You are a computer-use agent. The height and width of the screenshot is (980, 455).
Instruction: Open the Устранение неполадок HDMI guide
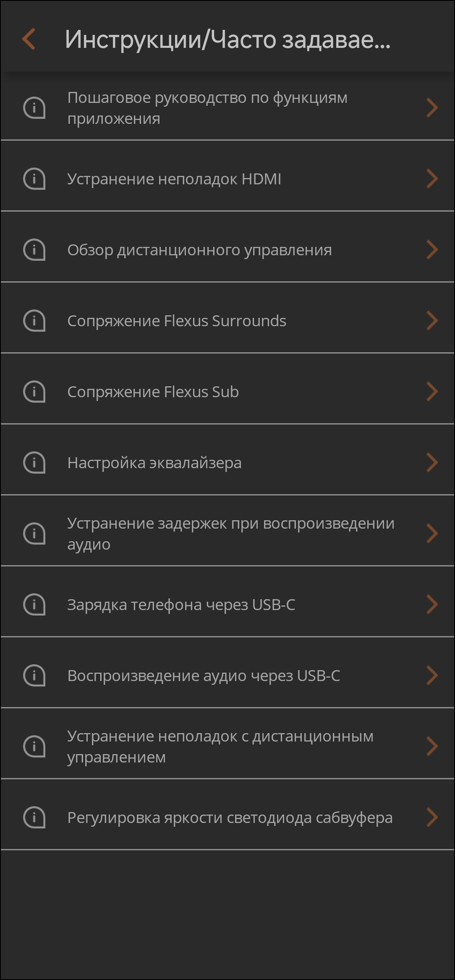174,179
